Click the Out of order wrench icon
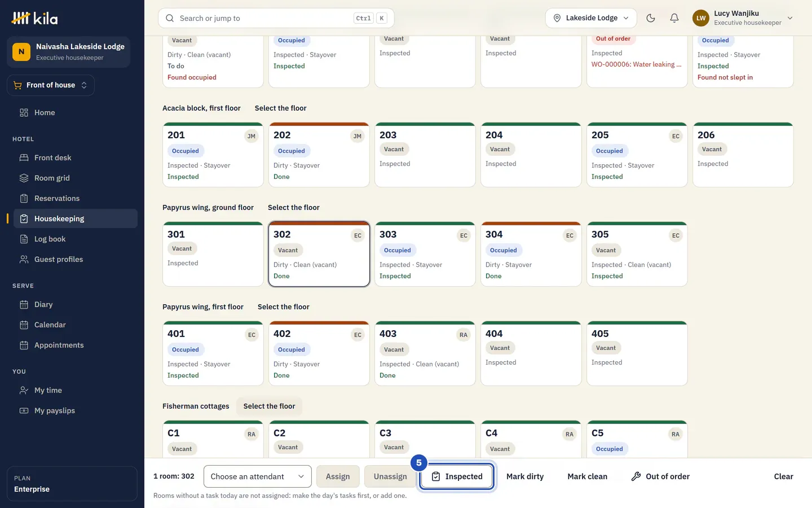 coord(636,476)
